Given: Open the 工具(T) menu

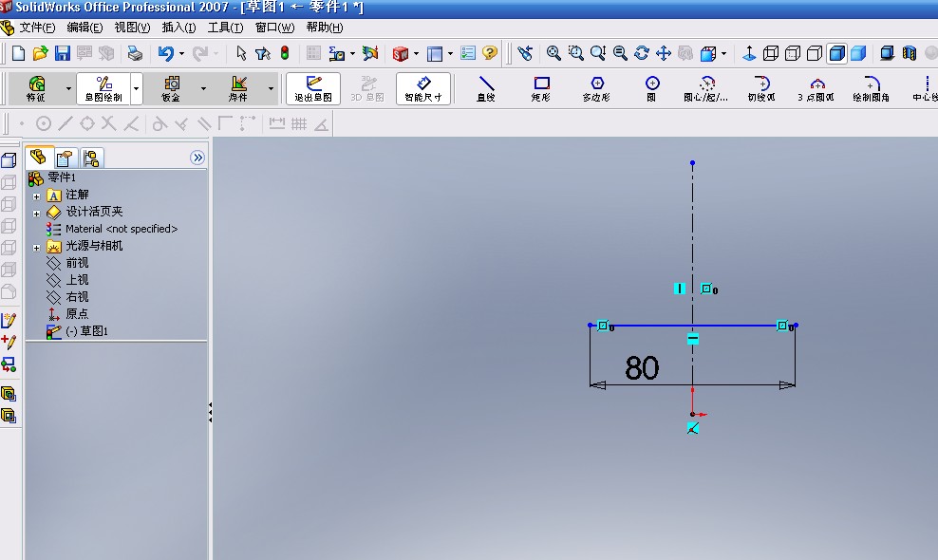Looking at the screenshot, I should point(226,27).
